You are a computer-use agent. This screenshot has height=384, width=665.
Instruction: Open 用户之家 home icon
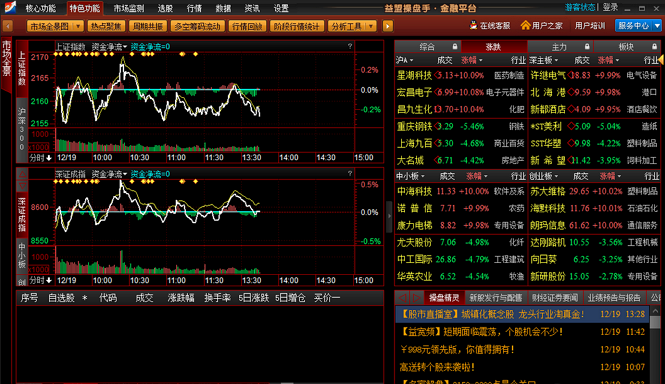525,25
